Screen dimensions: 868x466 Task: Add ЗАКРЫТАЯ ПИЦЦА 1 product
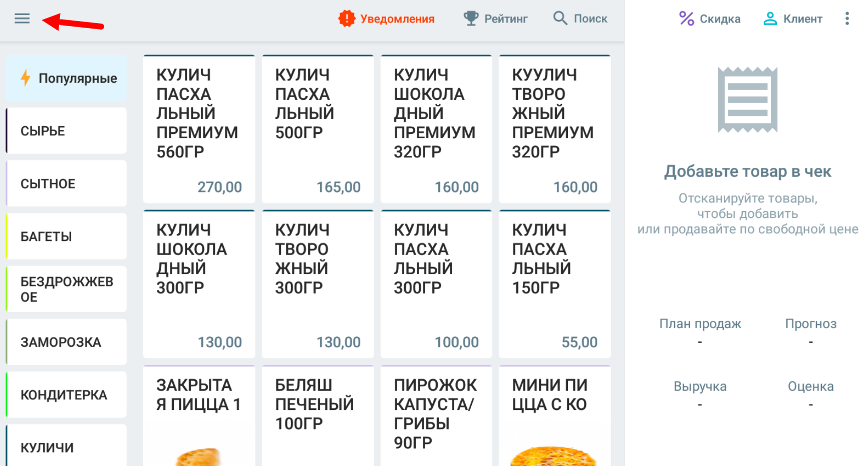tap(199, 416)
